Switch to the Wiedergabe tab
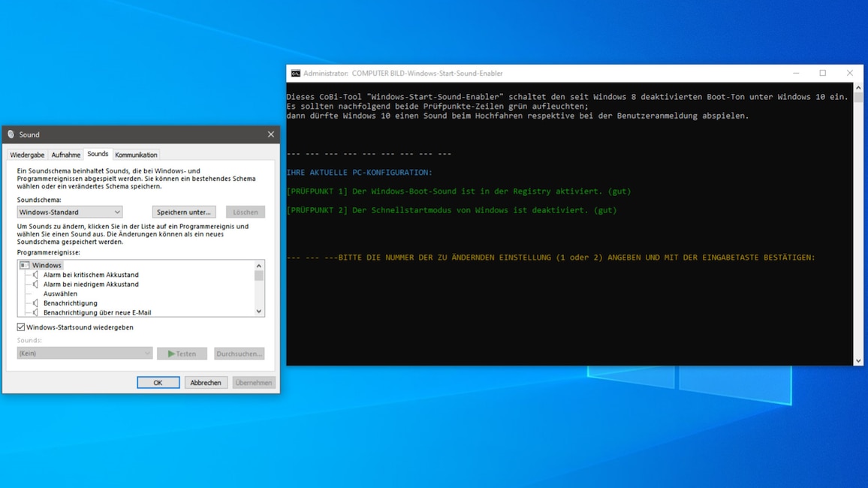Viewport: 868px width, 488px height. [x=27, y=155]
